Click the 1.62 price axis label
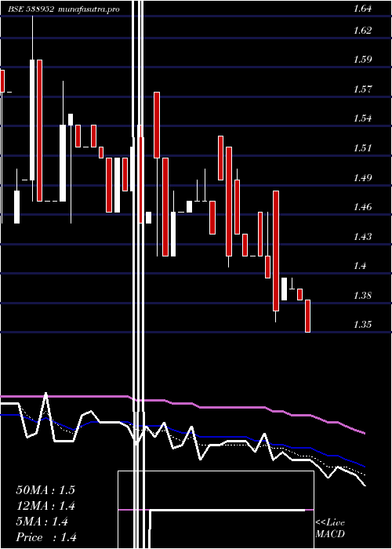392x549 pixels. point(362,31)
